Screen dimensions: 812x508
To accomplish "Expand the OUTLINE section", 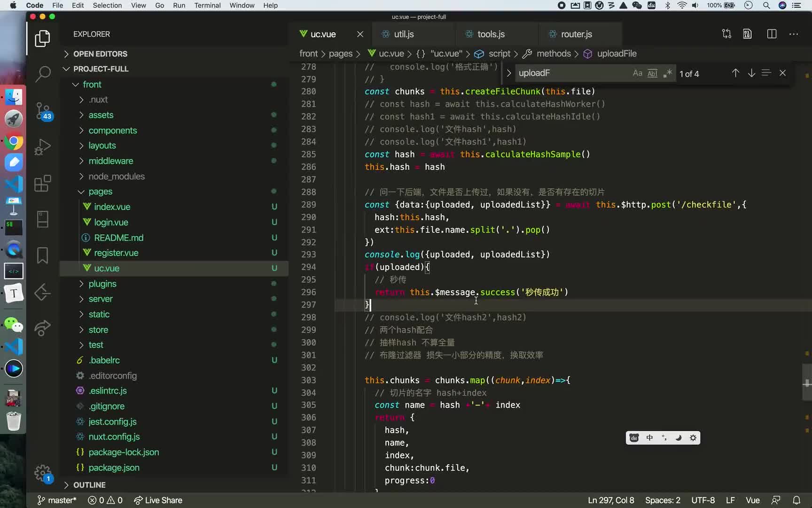I will point(174,485).
